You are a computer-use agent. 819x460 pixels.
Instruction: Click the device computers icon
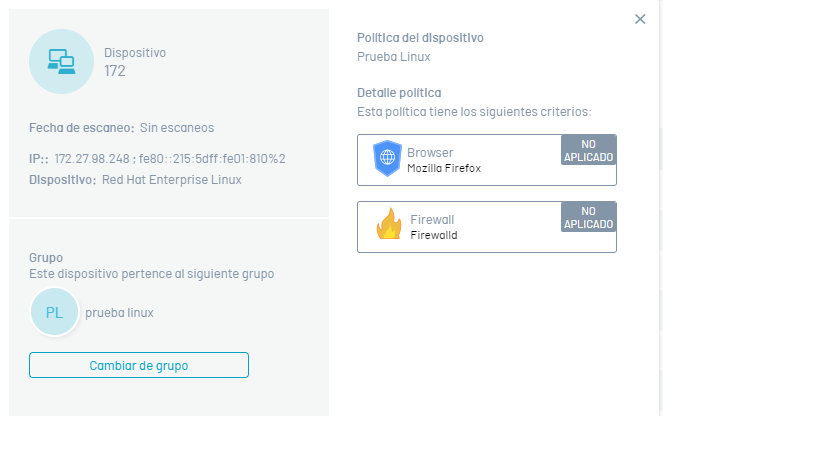(61, 62)
